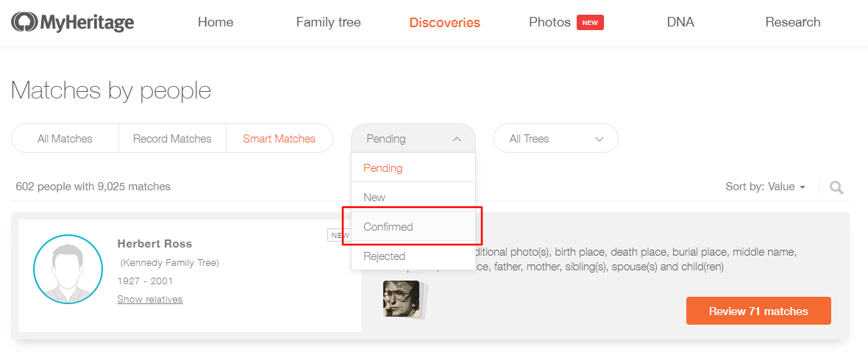Screen dimensions: 868x357
Task: Choose Confirmed from the status list
Action: (413, 226)
